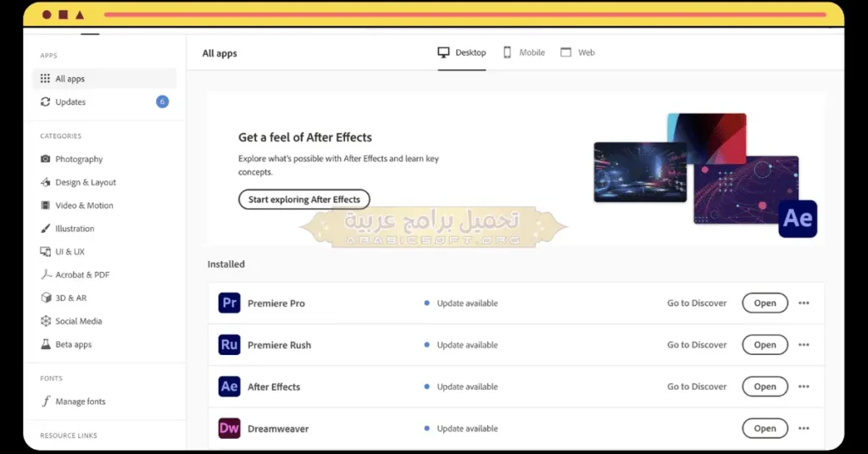Screen dimensions: 868x454
Task: Click the Dreamweaver app icon
Action: pyautogui.click(x=229, y=429)
